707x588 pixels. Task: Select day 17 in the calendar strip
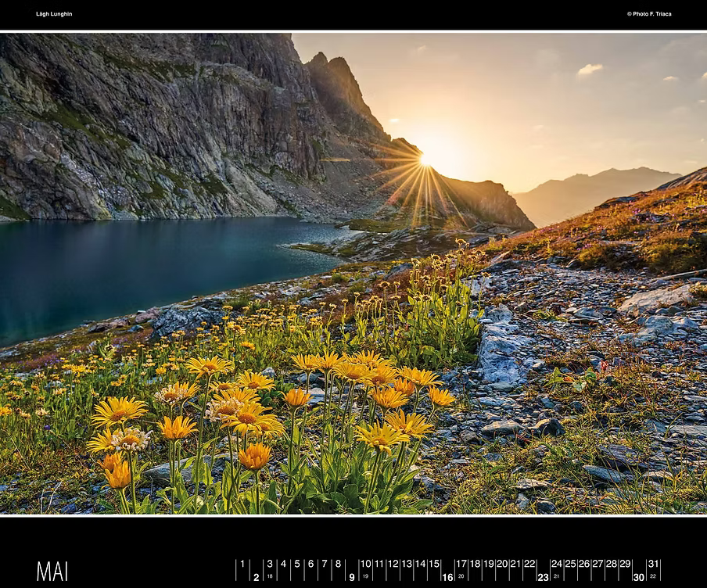(x=461, y=564)
